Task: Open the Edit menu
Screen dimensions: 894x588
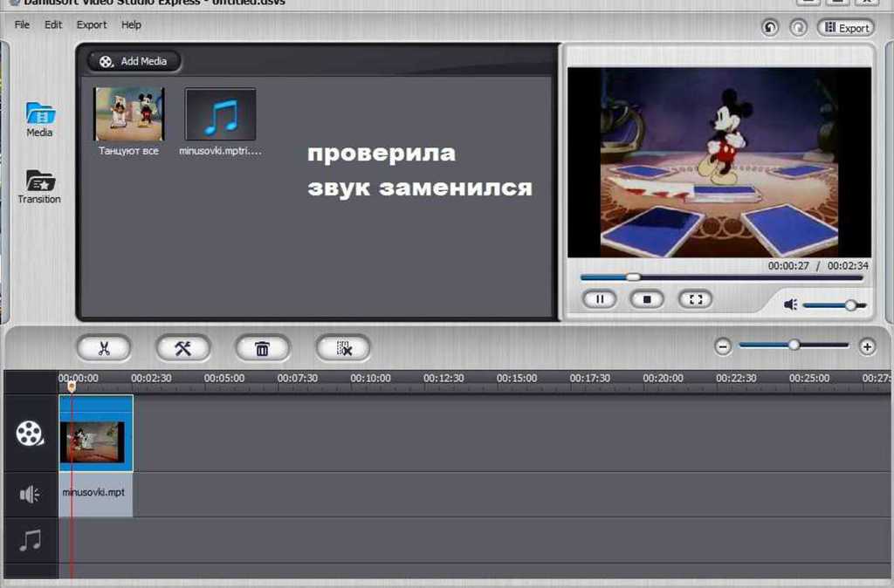Action: coord(53,25)
